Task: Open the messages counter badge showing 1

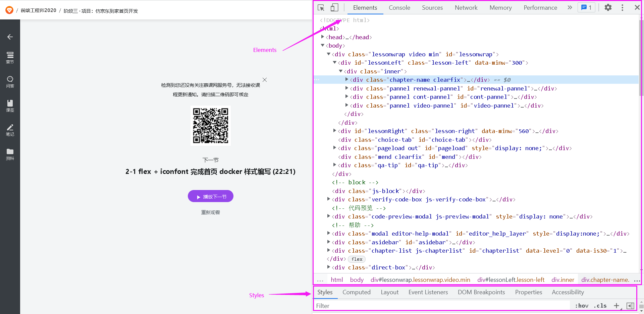Action: pos(586,7)
